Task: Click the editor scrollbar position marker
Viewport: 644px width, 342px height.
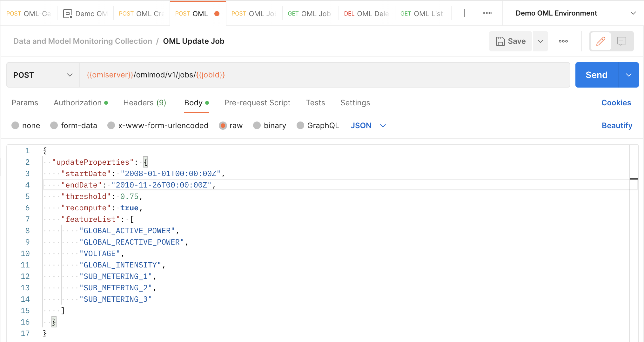Action: coord(634,179)
